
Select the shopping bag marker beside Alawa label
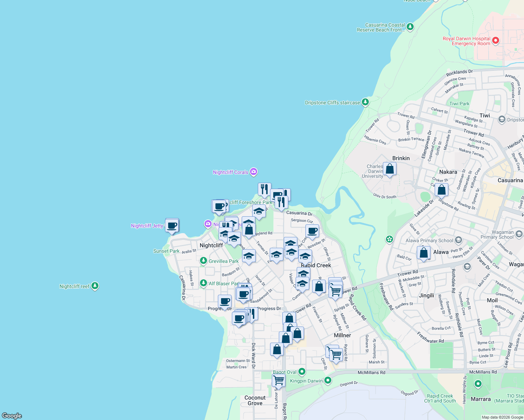pos(423,253)
